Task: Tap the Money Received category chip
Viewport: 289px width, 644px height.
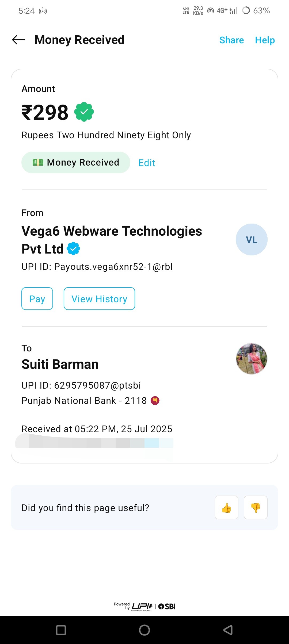Action: tap(76, 162)
